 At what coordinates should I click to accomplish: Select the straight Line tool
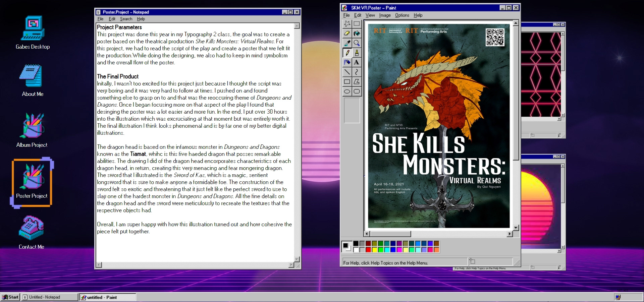347,72
